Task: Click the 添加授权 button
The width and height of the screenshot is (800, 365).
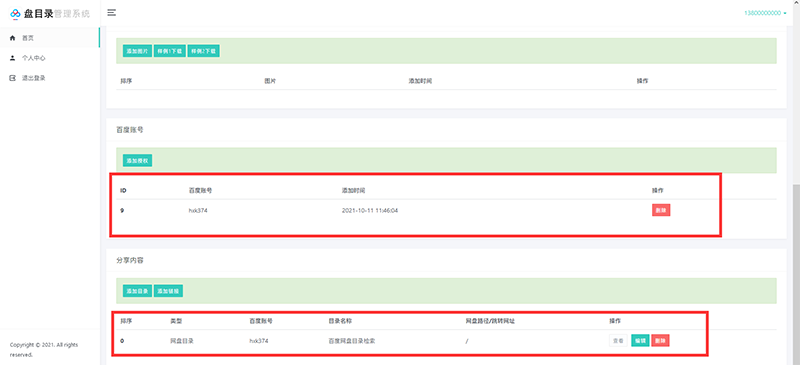Action: tap(137, 161)
